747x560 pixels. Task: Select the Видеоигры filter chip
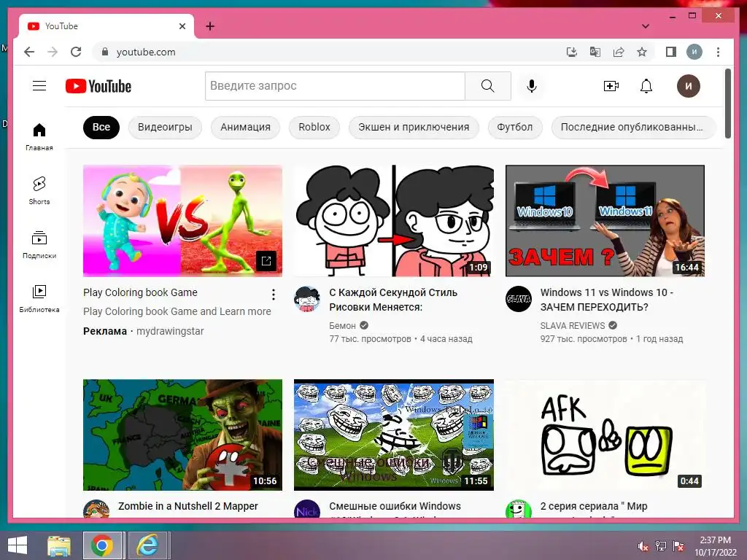click(x=165, y=127)
